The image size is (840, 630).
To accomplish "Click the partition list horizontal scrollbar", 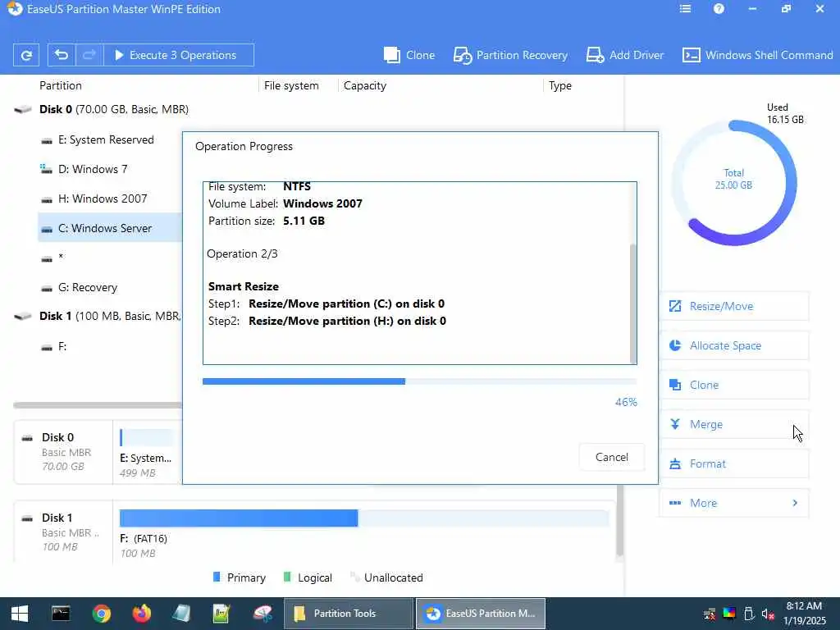I will click(x=98, y=405).
